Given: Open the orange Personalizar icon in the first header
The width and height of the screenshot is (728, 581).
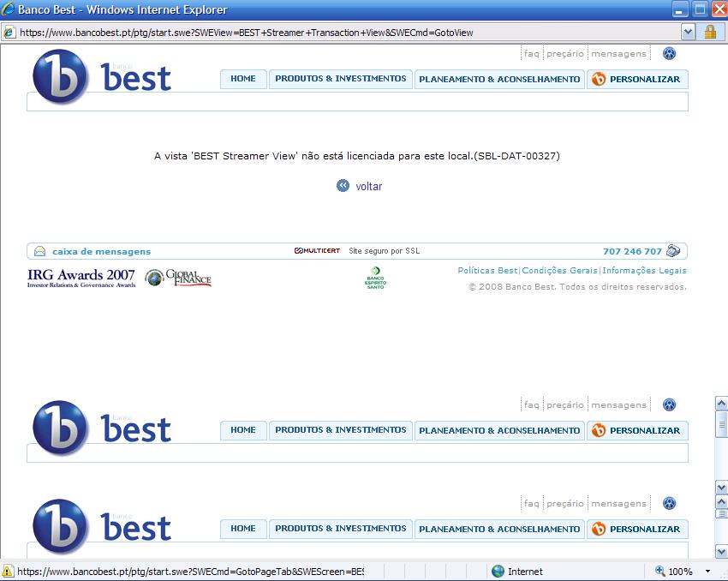Looking at the screenshot, I should [599, 80].
